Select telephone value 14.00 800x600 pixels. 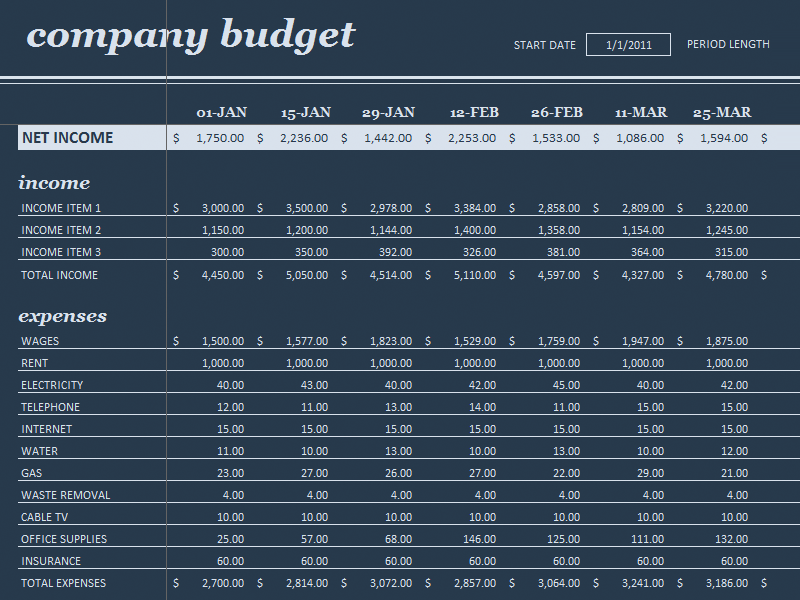click(x=482, y=407)
